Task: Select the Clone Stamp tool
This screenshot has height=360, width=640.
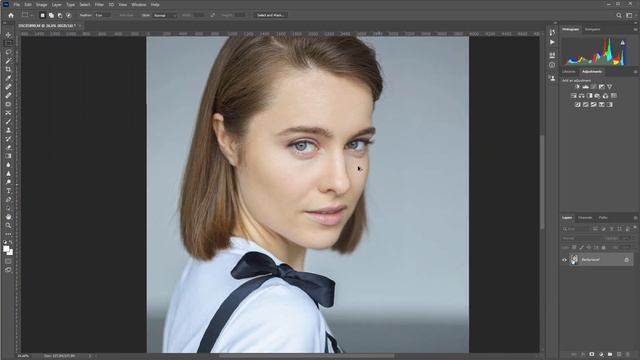Action: click(8, 130)
